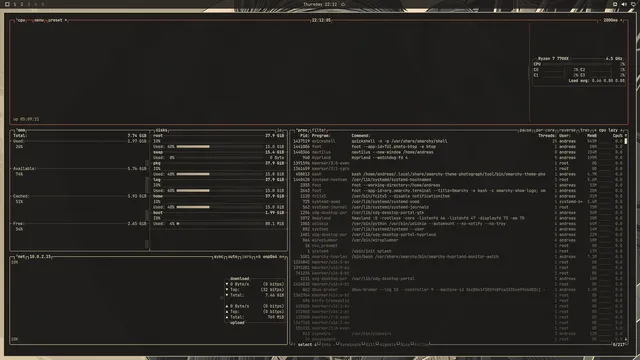This screenshot has height=360, width=640.
Task: Click the process list scrollbar thumb
Action: (625, 141)
